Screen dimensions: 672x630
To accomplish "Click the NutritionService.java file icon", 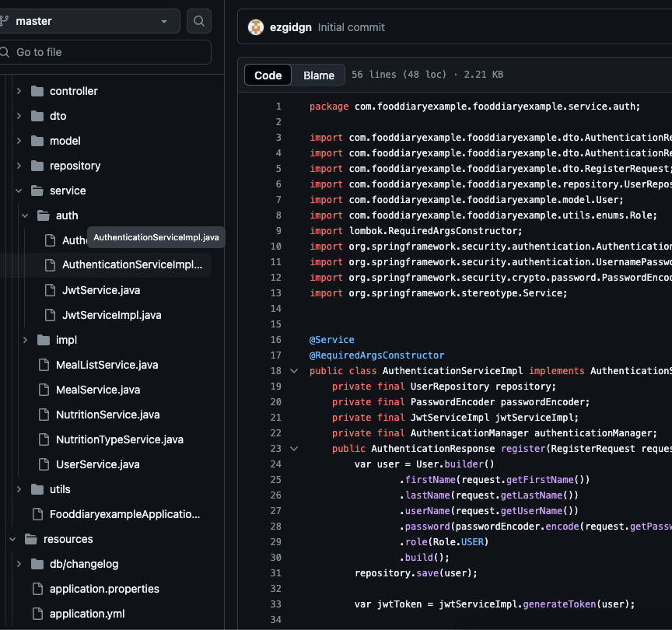I will [x=44, y=415].
